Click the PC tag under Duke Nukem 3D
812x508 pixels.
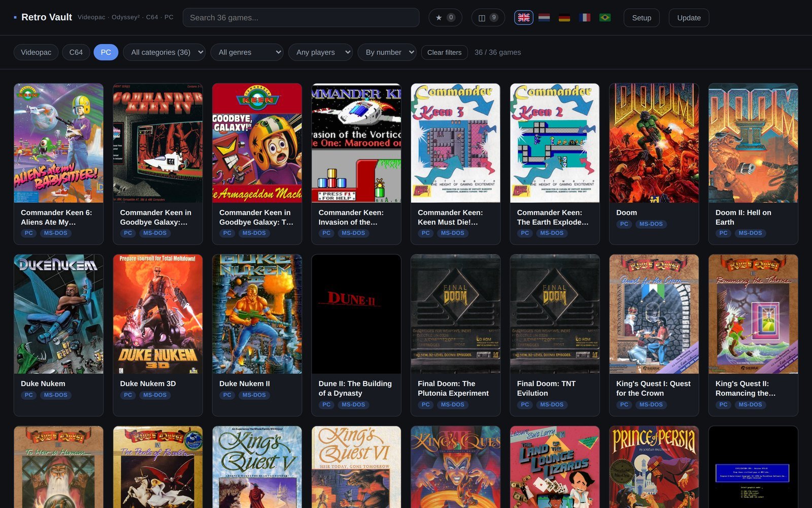coord(128,395)
